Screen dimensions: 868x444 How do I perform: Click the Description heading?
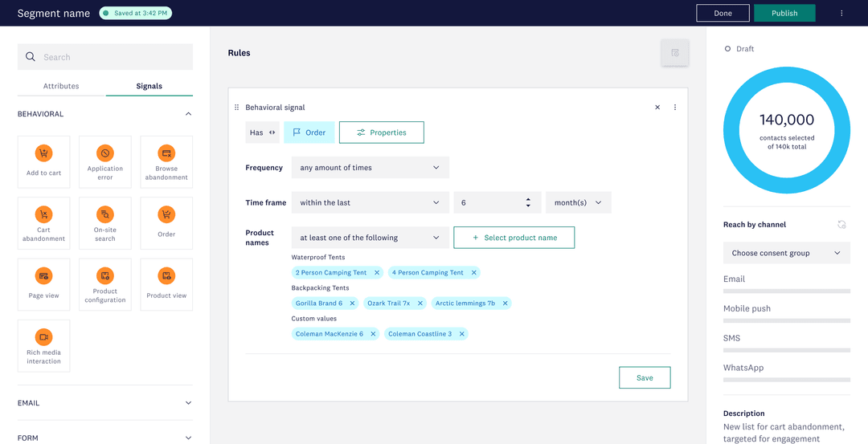coord(744,413)
